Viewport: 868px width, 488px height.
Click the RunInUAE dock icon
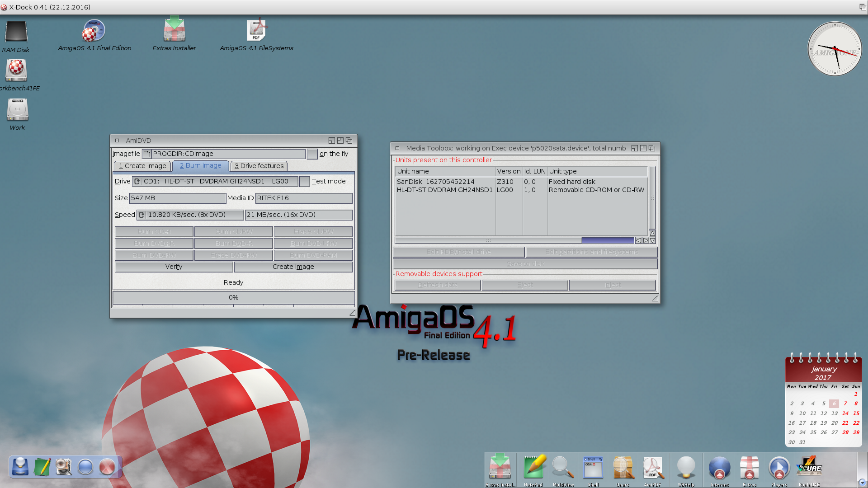click(809, 467)
